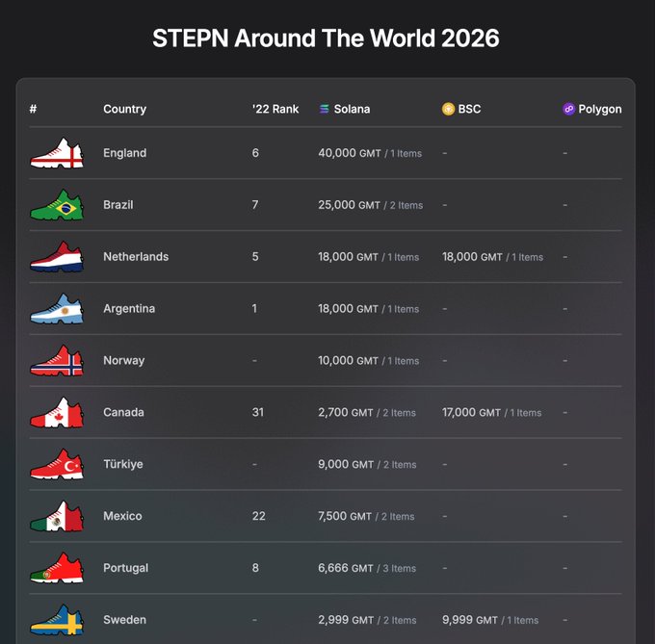Viewport: 655px width, 644px height.
Task: Click the Brazil flag sneaker icon
Action: tap(57, 205)
